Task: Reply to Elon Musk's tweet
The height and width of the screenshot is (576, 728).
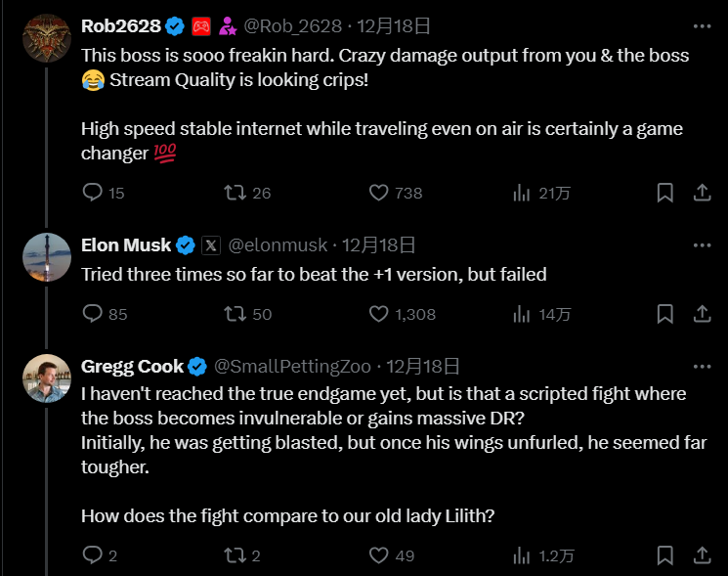Action: click(x=94, y=314)
